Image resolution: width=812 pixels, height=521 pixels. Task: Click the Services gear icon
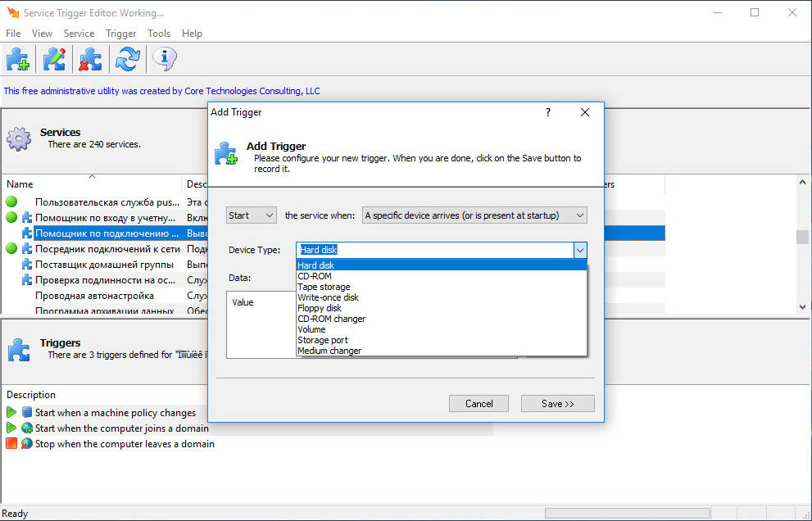tap(19, 138)
